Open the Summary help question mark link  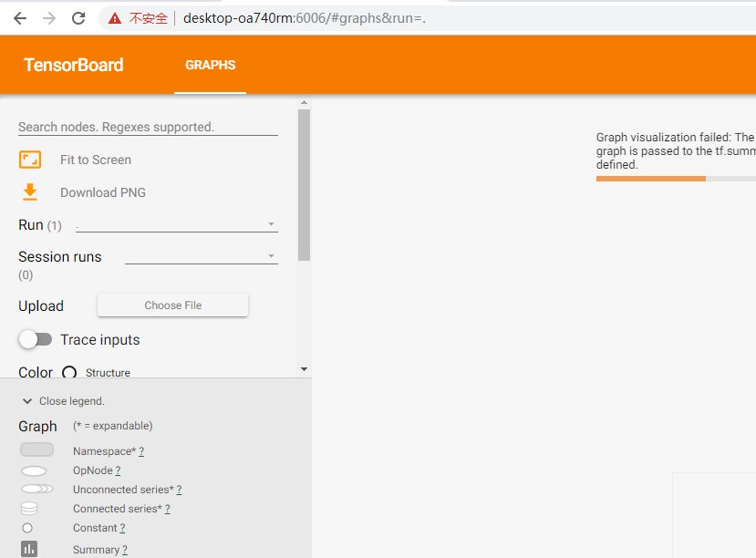[125, 551]
